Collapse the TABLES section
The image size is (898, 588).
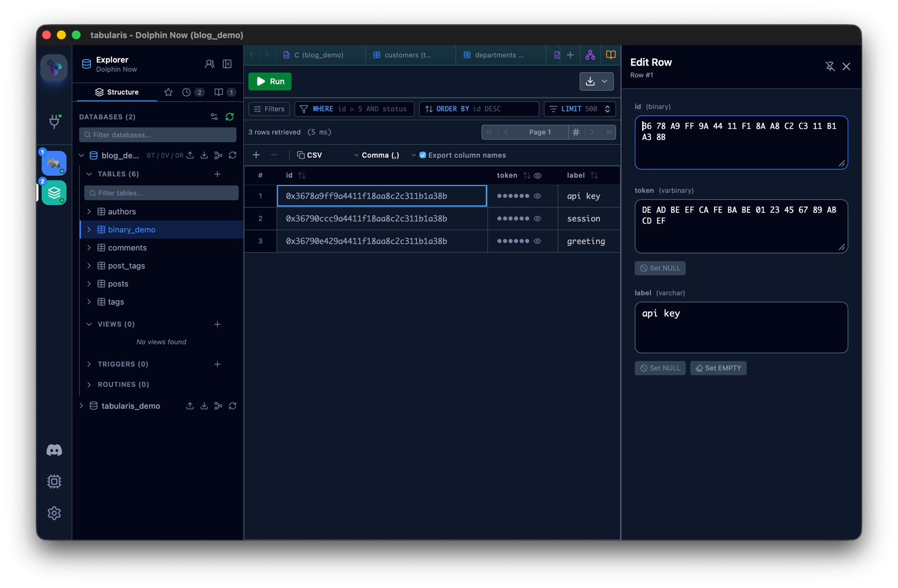tap(89, 174)
